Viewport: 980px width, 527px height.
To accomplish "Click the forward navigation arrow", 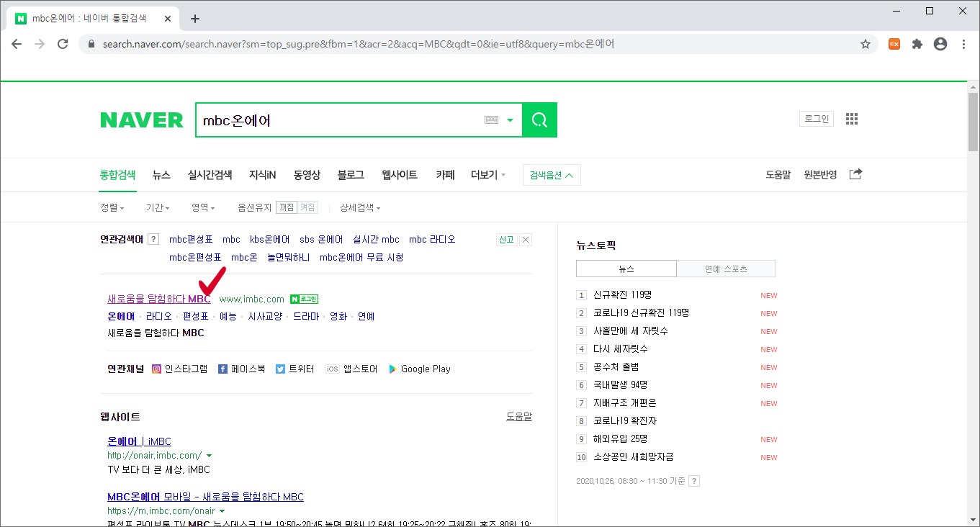I will tap(40, 44).
